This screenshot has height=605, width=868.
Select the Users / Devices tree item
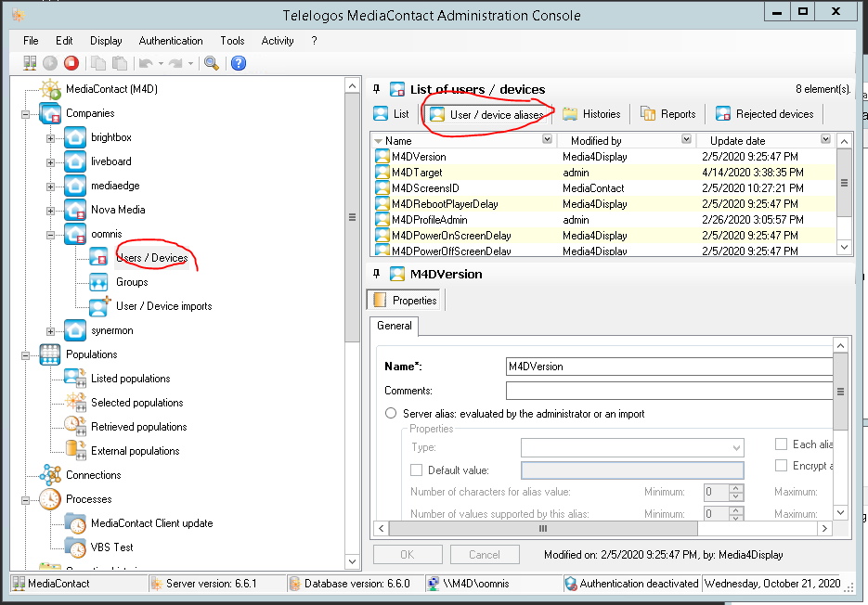pyautogui.click(x=151, y=258)
